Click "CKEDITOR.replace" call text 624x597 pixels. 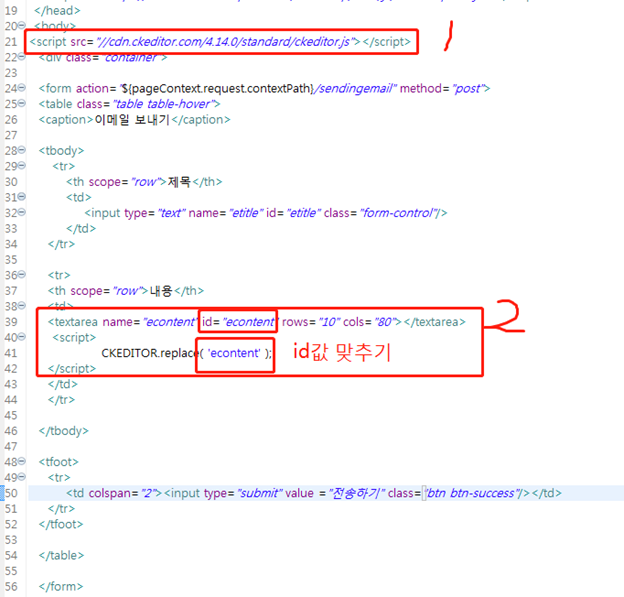150,353
